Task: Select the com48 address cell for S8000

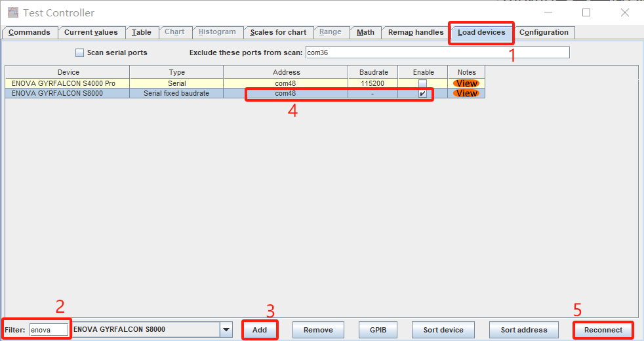Action: pos(285,94)
